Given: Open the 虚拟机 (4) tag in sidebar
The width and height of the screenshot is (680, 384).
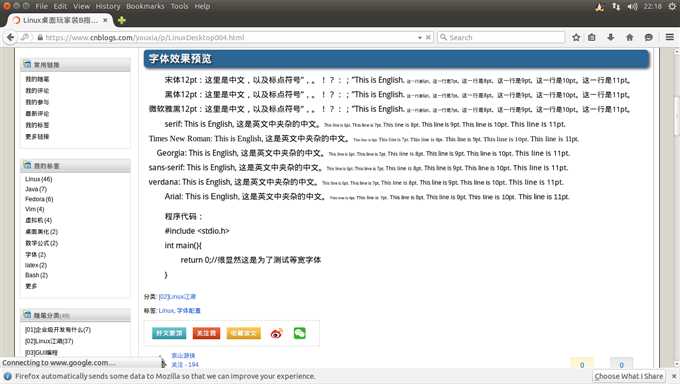Looking at the screenshot, I should coord(39,220).
